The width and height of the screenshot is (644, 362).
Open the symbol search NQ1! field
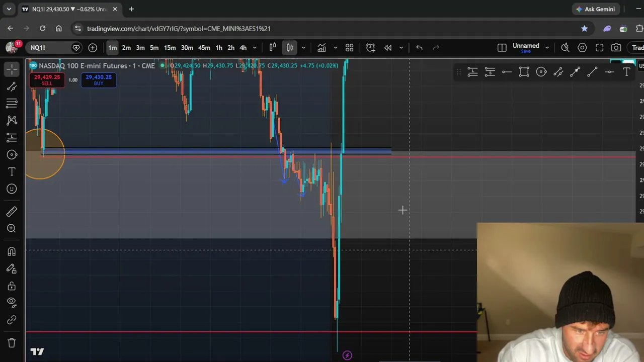pos(53,48)
